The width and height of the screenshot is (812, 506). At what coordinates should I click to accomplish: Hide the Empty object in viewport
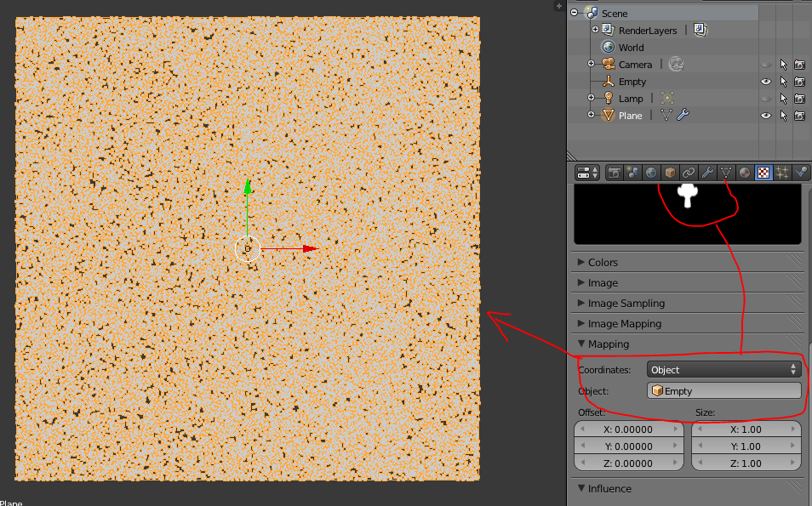(766, 82)
